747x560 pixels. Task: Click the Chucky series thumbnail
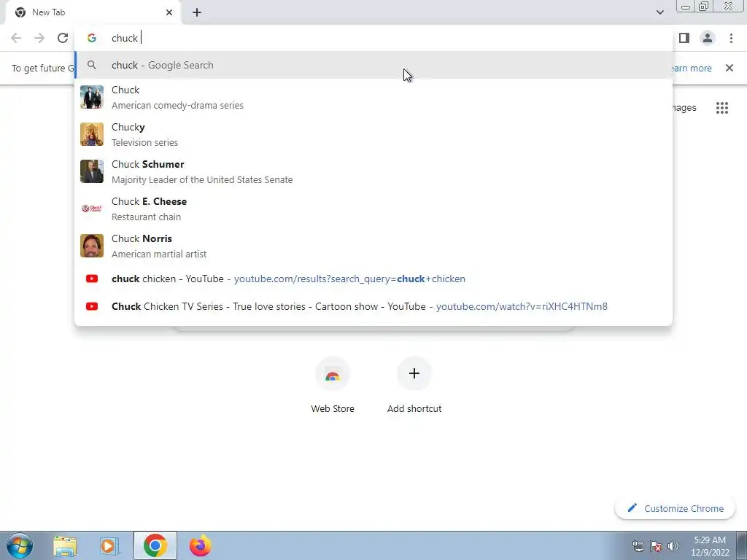point(92,134)
